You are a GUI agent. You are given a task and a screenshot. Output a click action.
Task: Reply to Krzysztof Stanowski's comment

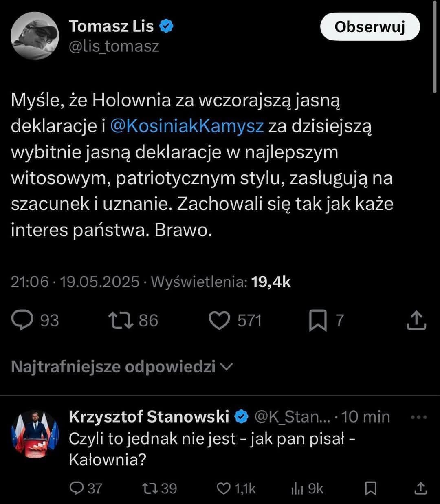pos(76,488)
